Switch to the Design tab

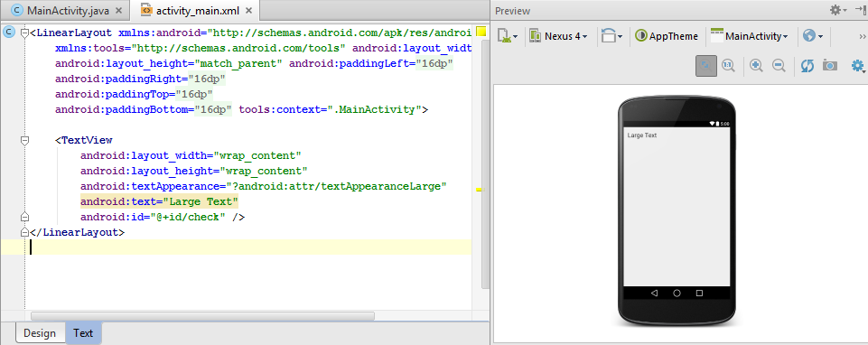click(40, 333)
